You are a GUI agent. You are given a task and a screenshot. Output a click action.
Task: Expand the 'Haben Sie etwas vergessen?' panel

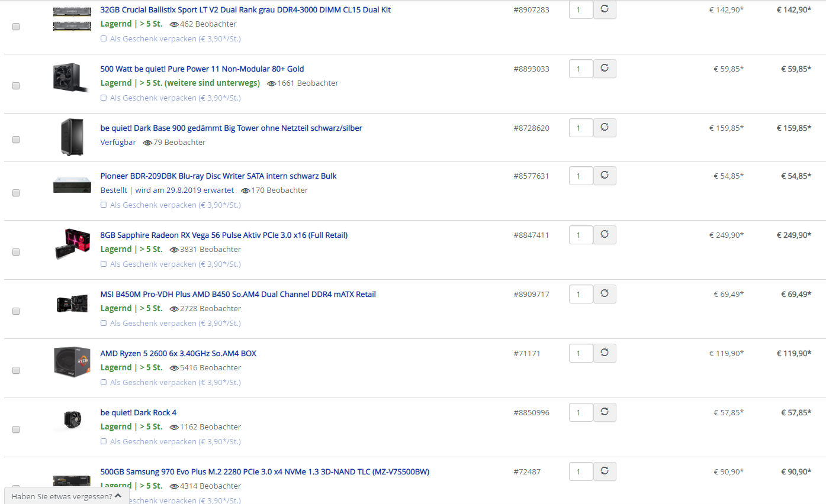[67, 496]
